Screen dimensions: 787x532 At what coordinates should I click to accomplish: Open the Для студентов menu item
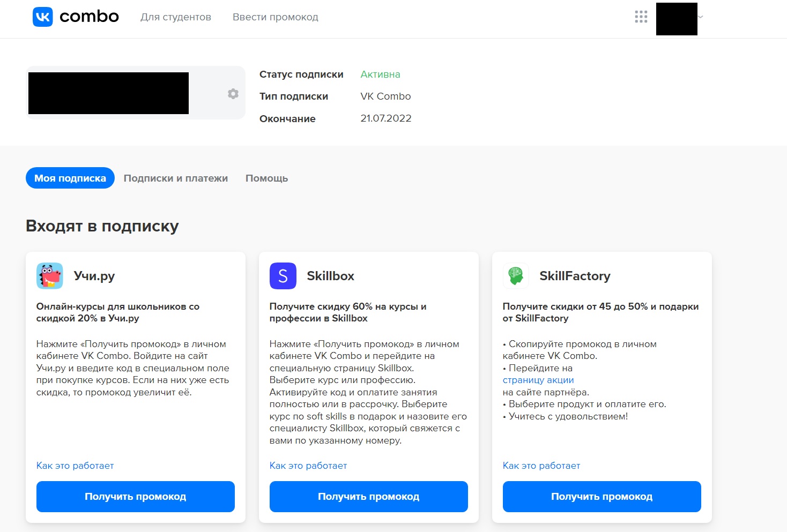tap(176, 17)
